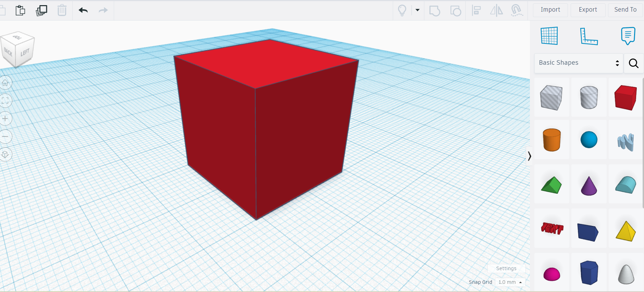The image size is (644, 292).
Task: Select the yellow Pyramid shape
Action: [x=626, y=231]
